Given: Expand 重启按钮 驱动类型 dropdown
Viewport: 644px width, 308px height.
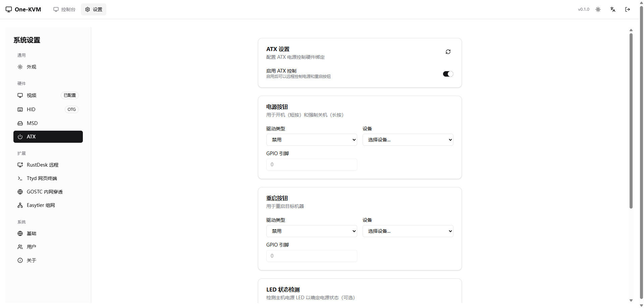Looking at the screenshot, I should click(x=311, y=231).
